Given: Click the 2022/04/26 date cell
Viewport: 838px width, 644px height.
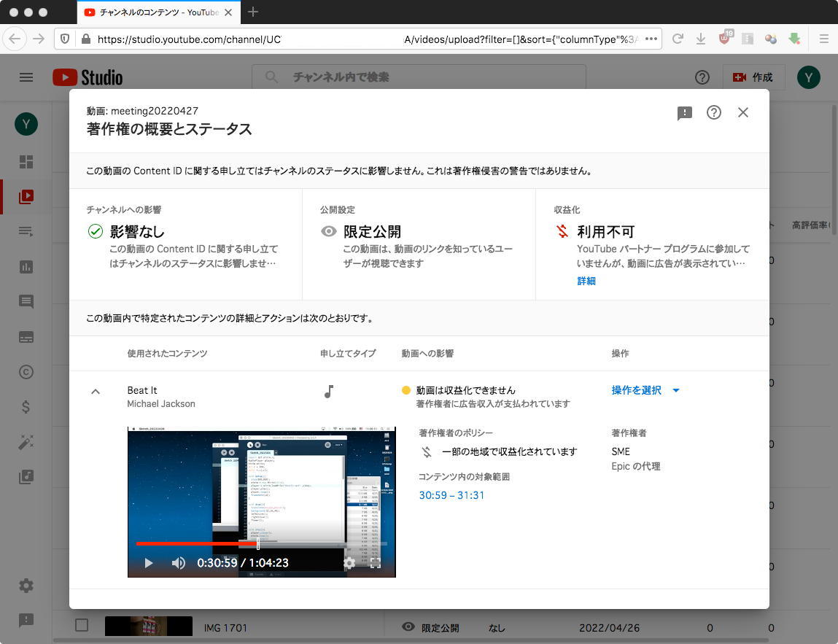Looking at the screenshot, I should tap(609, 628).
